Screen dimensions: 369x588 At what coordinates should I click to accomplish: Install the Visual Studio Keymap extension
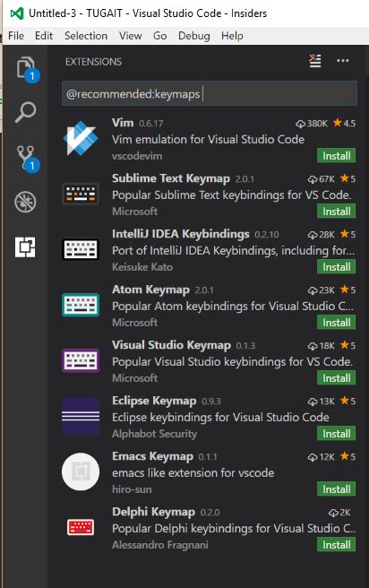(x=337, y=377)
